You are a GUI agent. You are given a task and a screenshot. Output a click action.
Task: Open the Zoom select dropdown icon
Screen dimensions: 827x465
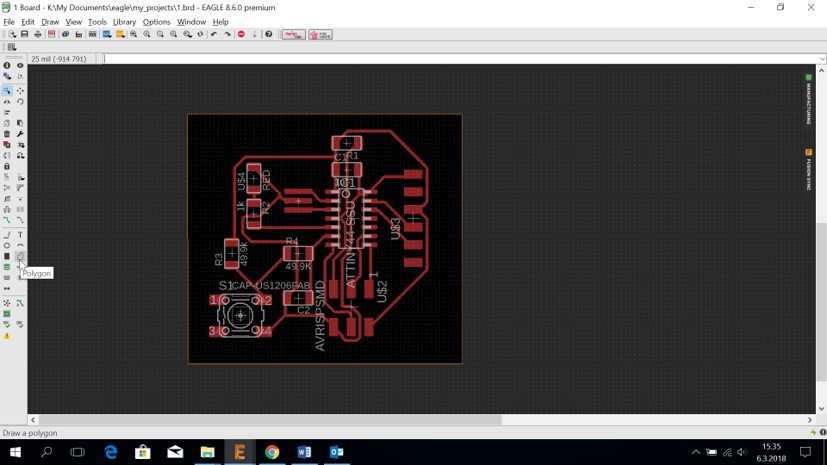187,34
